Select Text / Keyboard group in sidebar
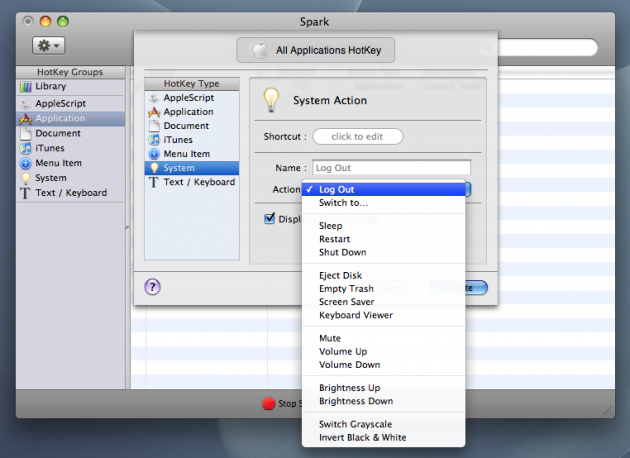Screen dimensions: 630x458 tap(70, 193)
